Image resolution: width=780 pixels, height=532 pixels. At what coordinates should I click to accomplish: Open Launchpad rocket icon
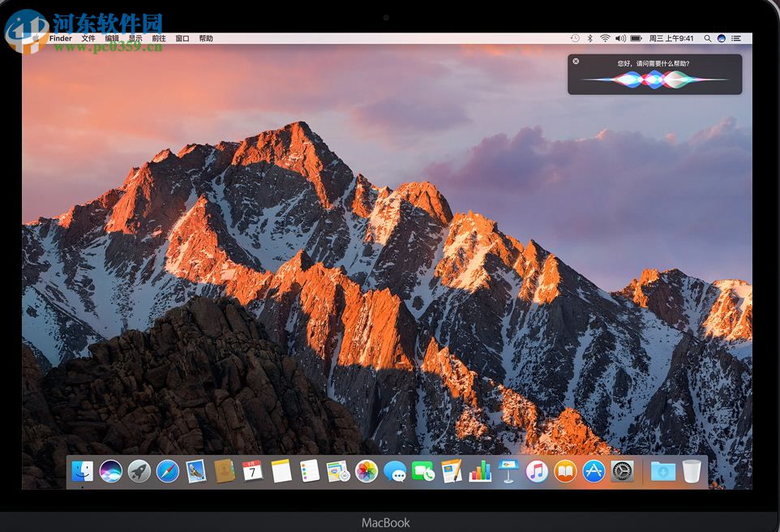(139, 471)
